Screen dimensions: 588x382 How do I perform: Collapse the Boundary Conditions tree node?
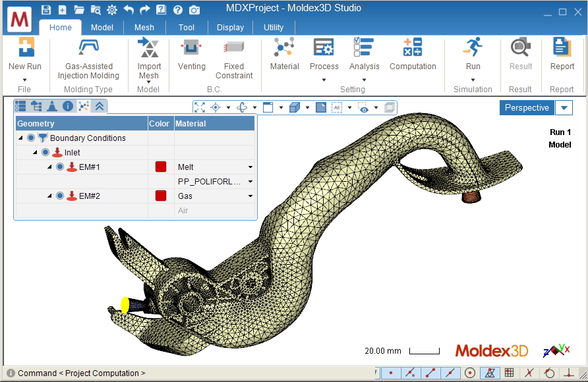coord(20,138)
